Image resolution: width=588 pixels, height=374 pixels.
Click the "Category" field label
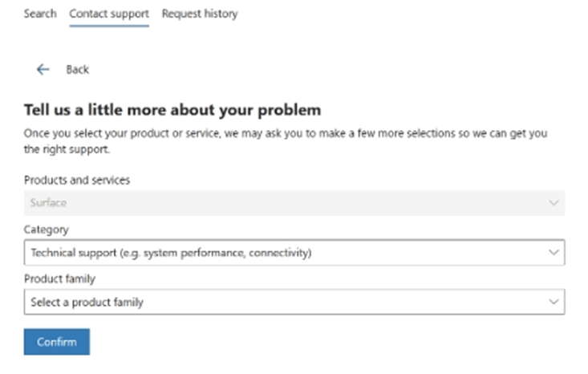(x=47, y=230)
